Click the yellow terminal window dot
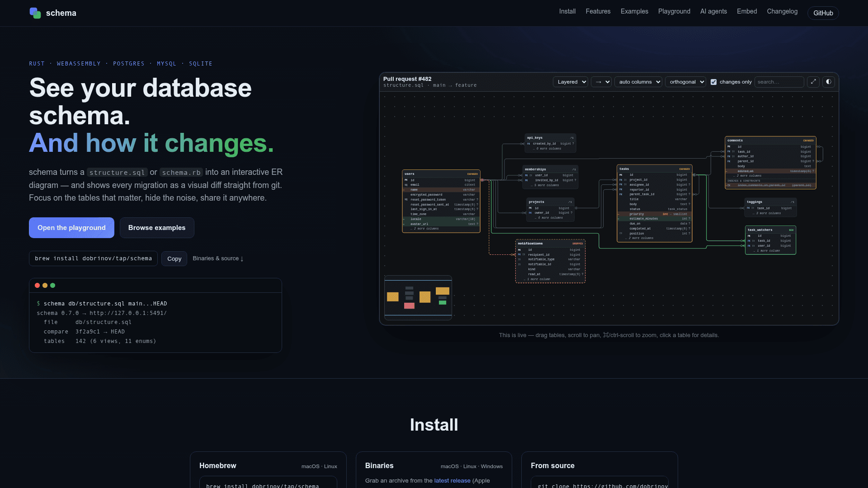This screenshot has width=868, height=488. click(45, 286)
